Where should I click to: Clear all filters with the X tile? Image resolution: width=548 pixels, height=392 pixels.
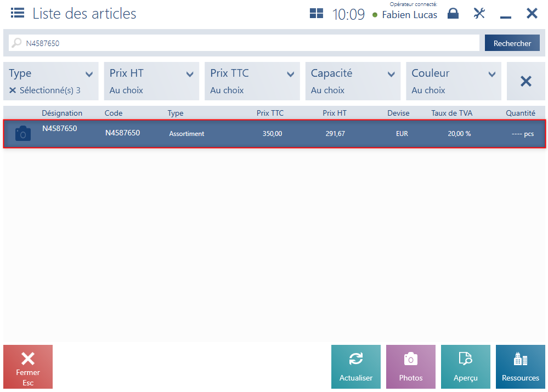[526, 81]
